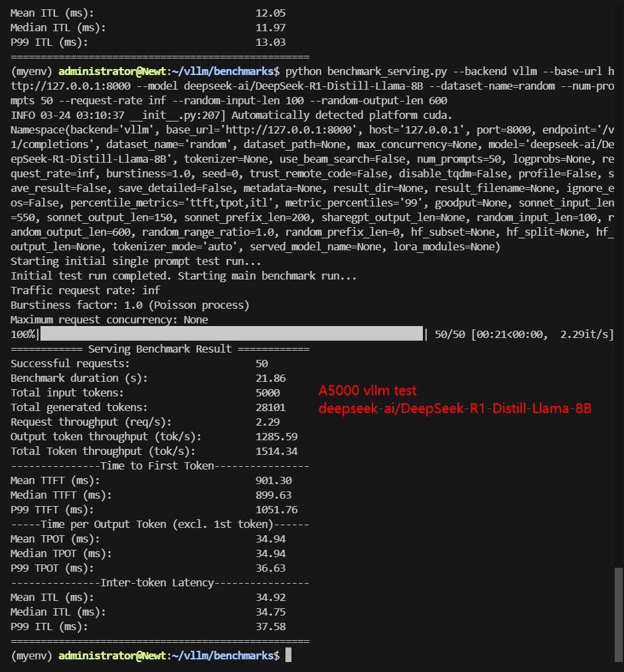The width and height of the screenshot is (624, 672).
Task: Click the vertical scrollbar thumb at right
Action: [x=618, y=615]
